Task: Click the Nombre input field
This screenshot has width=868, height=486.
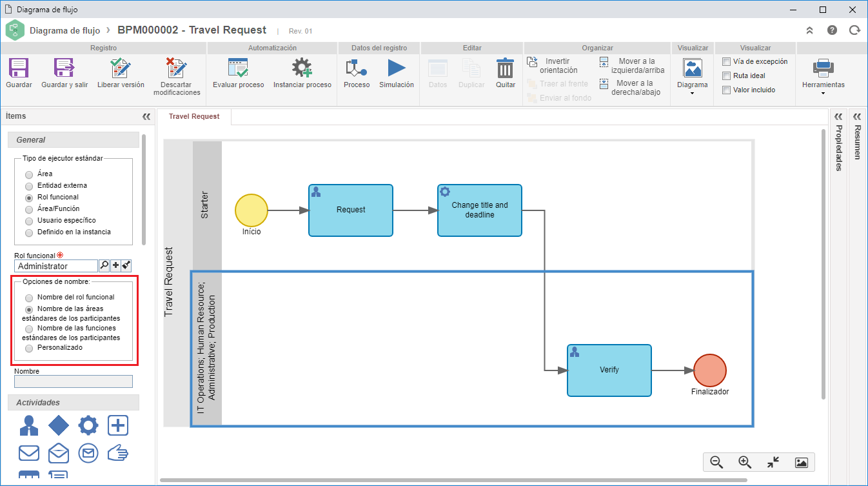Action: tap(74, 381)
